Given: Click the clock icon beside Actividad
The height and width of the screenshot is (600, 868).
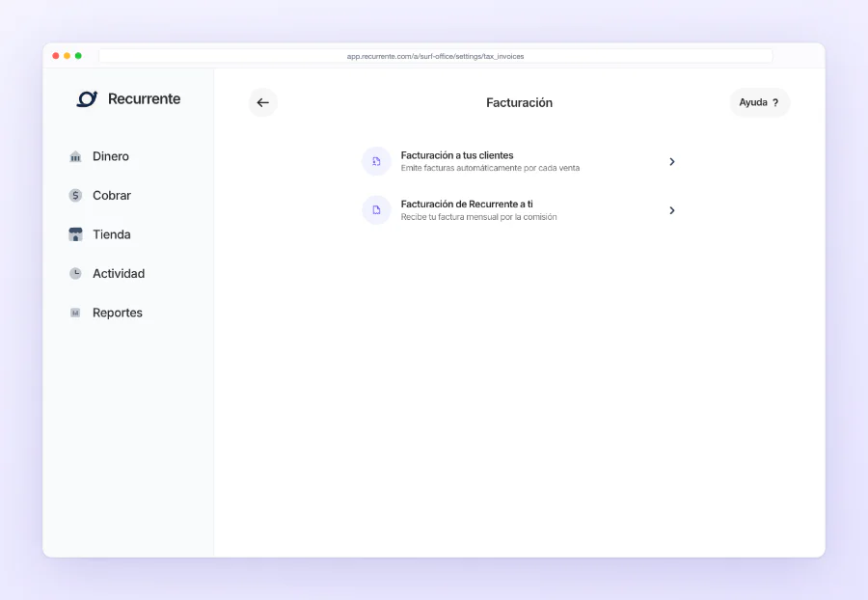Looking at the screenshot, I should click(76, 273).
